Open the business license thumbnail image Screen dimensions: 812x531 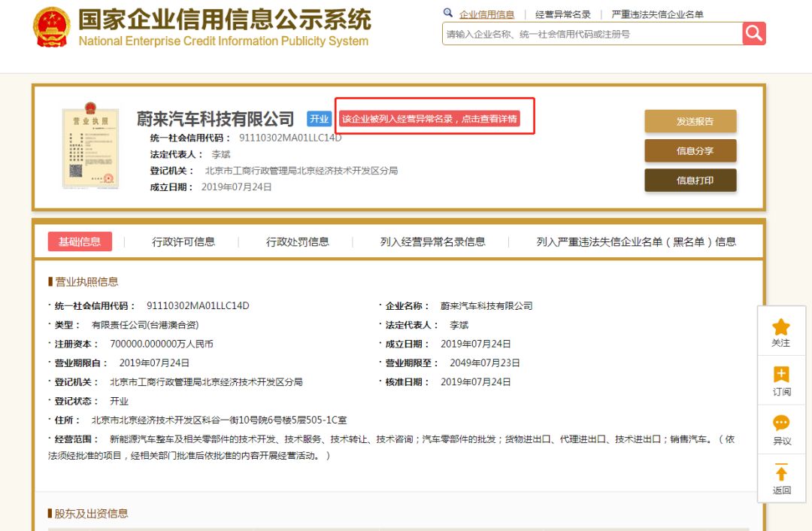point(91,145)
